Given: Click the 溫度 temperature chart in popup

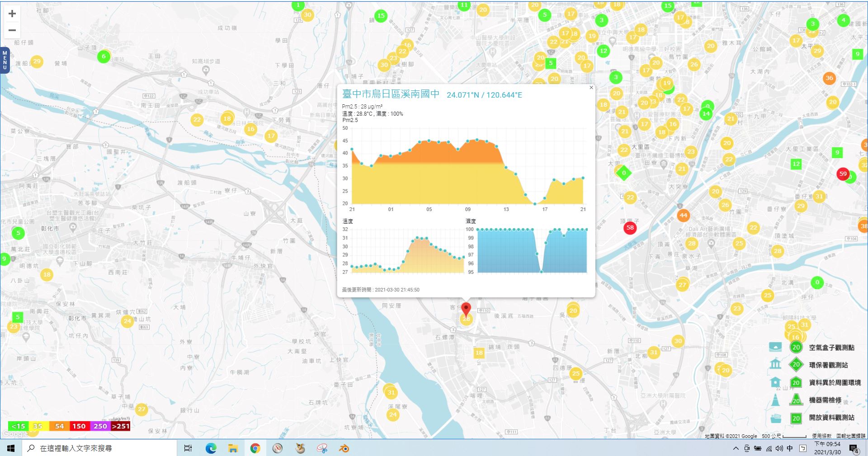Looking at the screenshot, I should click(x=407, y=251).
